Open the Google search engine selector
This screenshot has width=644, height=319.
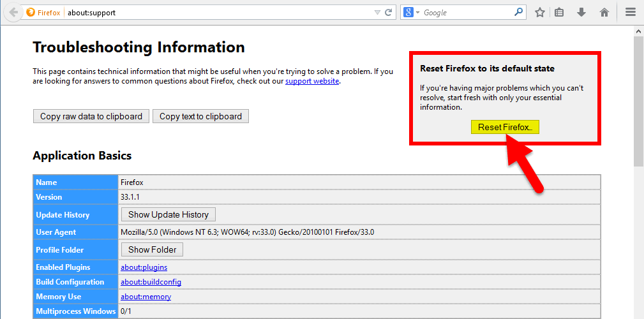tap(411, 12)
